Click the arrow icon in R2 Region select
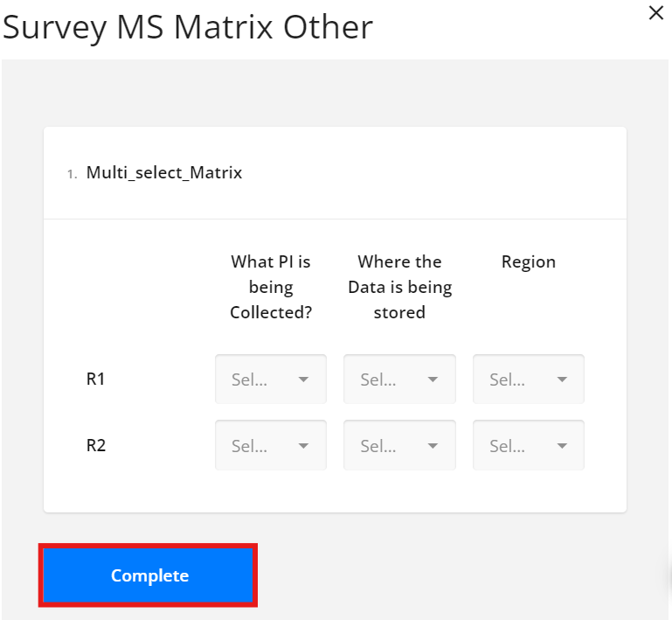 pyautogui.click(x=562, y=446)
